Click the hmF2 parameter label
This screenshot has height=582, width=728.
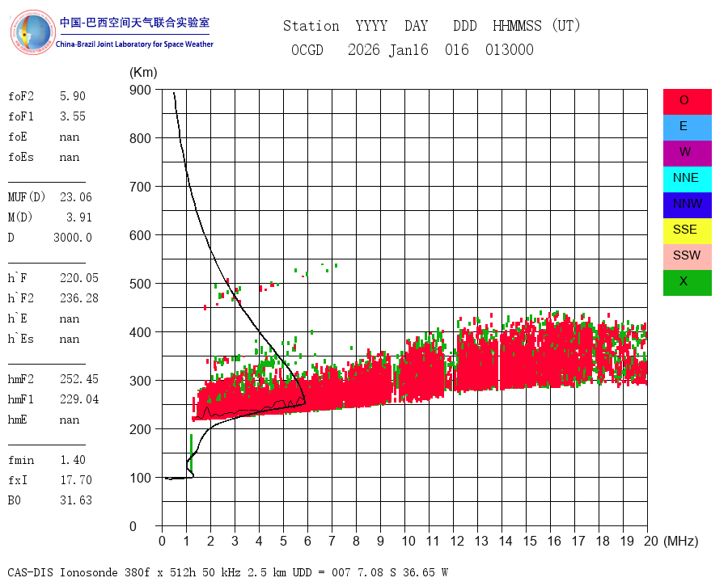coord(21,379)
